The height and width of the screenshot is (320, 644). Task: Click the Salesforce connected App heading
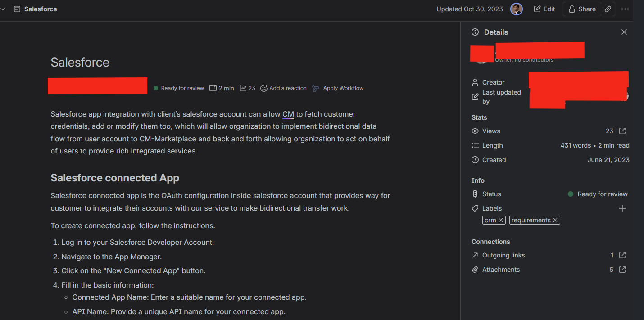(x=115, y=178)
